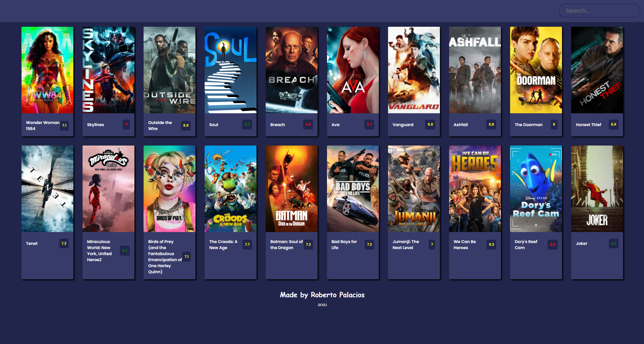This screenshot has height=344, width=644.
Task: Select the Skylines movie poster
Action: tap(108, 70)
